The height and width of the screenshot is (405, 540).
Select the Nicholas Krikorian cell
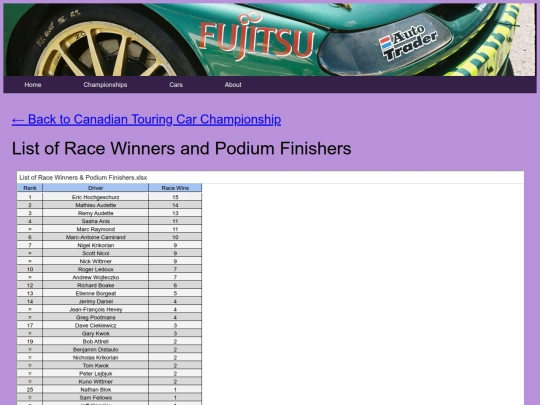pyautogui.click(x=95, y=357)
